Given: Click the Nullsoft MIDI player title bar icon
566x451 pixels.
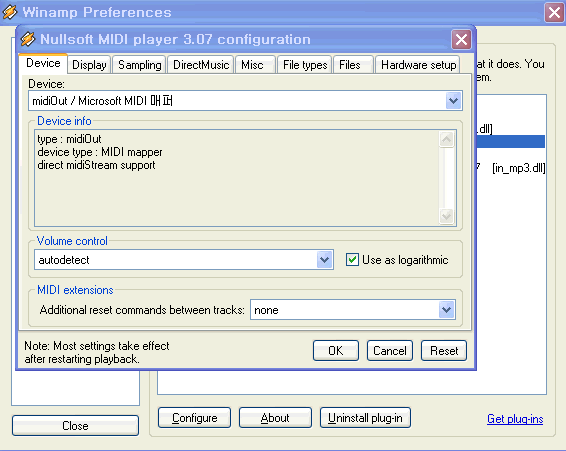Looking at the screenshot, I should [27, 39].
